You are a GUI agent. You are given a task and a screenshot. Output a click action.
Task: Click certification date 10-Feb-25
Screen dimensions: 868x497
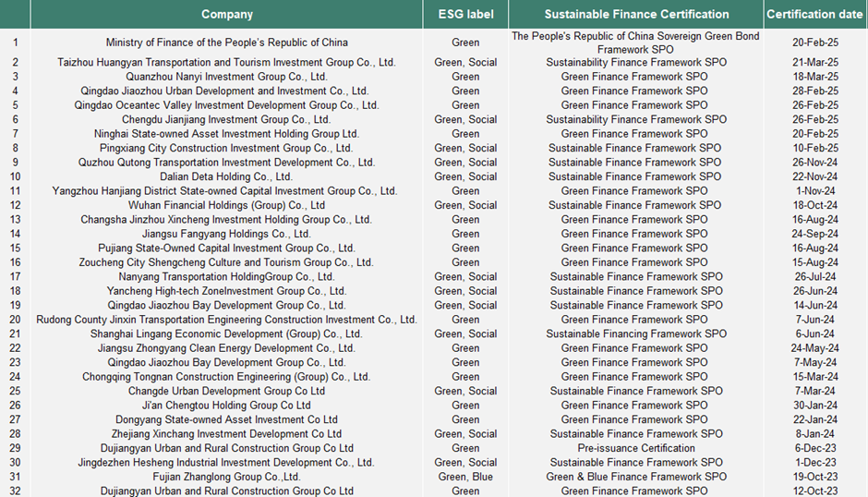(x=814, y=149)
